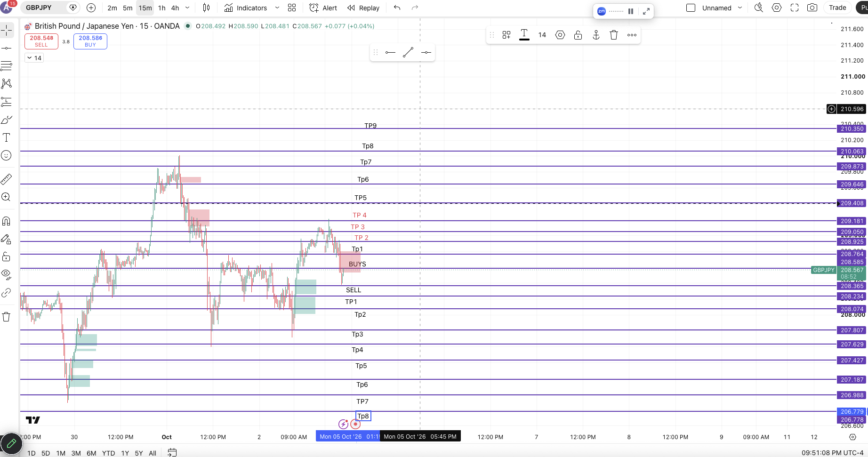
Task: Open the forecasting and position tools
Action: (7, 102)
